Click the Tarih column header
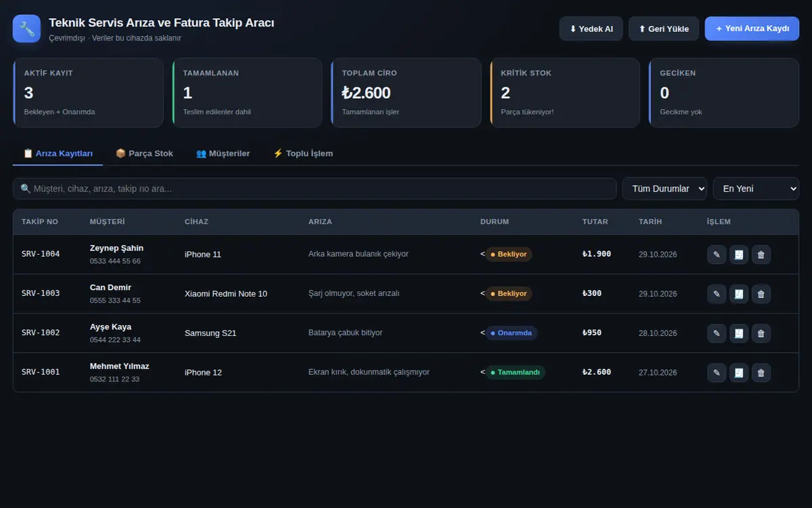The width and height of the screenshot is (812, 508). coord(650,222)
